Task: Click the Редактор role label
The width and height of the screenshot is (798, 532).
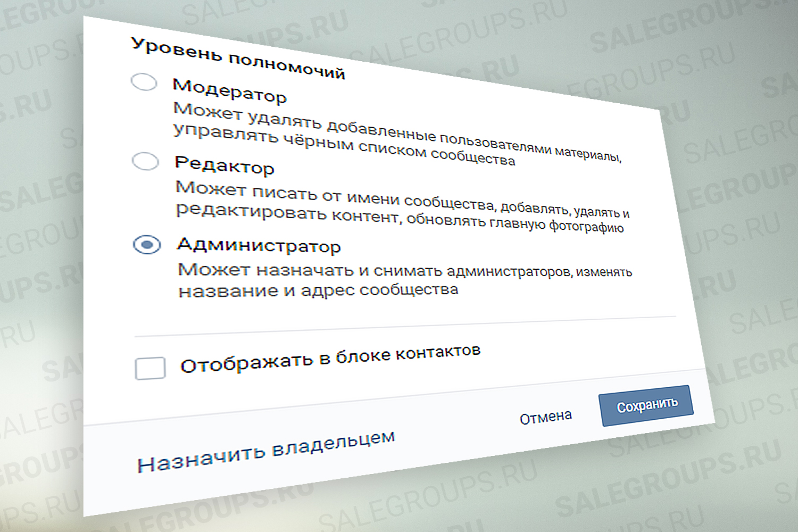Action: tap(224, 164)
